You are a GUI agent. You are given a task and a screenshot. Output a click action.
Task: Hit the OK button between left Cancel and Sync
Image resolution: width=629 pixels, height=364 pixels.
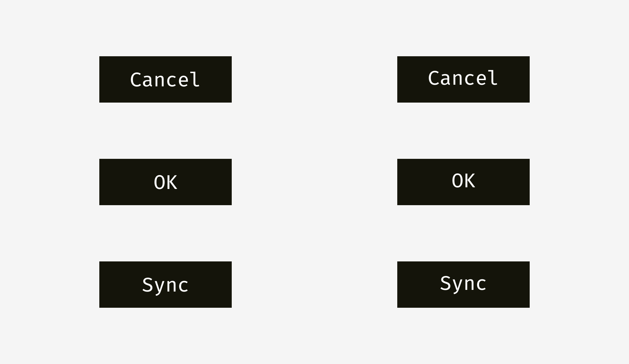tap(166, 182)
